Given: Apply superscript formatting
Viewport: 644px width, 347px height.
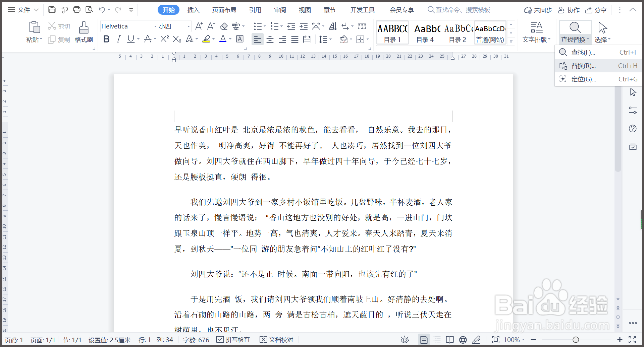Looking at the screenshot, I should click(x=164, y=39).
